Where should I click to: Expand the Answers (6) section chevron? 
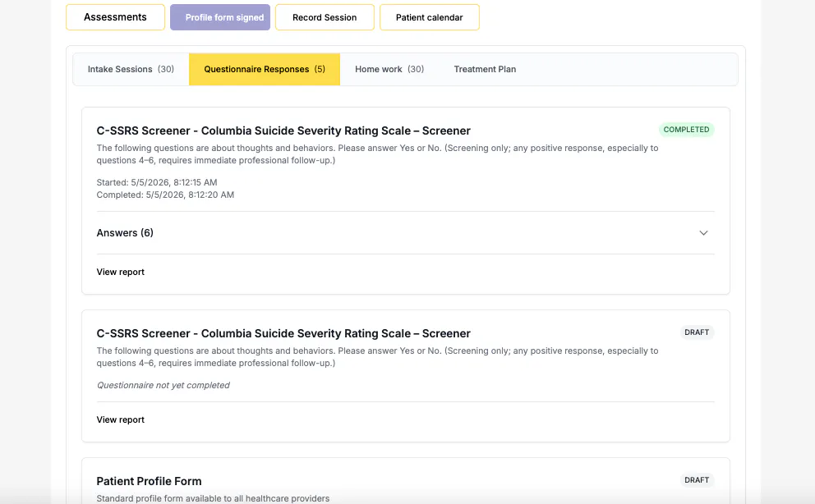(703, 232)
